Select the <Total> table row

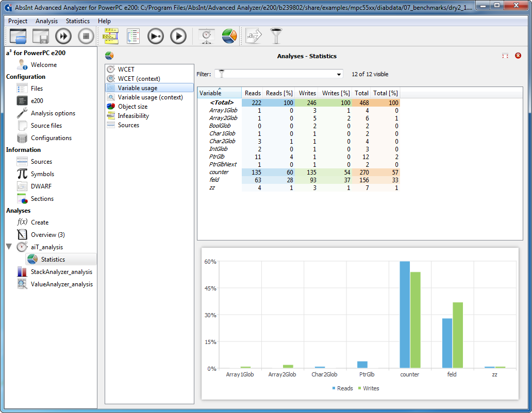coord(298,102)
